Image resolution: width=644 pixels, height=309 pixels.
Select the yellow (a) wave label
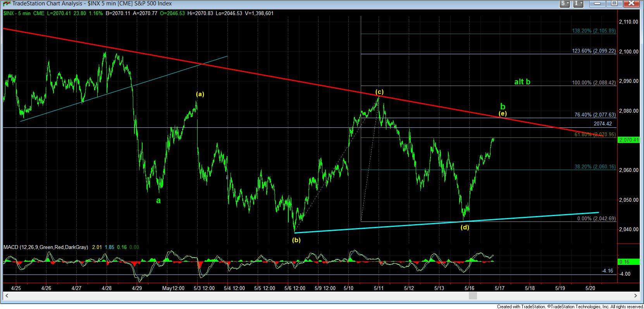point(200,94)
